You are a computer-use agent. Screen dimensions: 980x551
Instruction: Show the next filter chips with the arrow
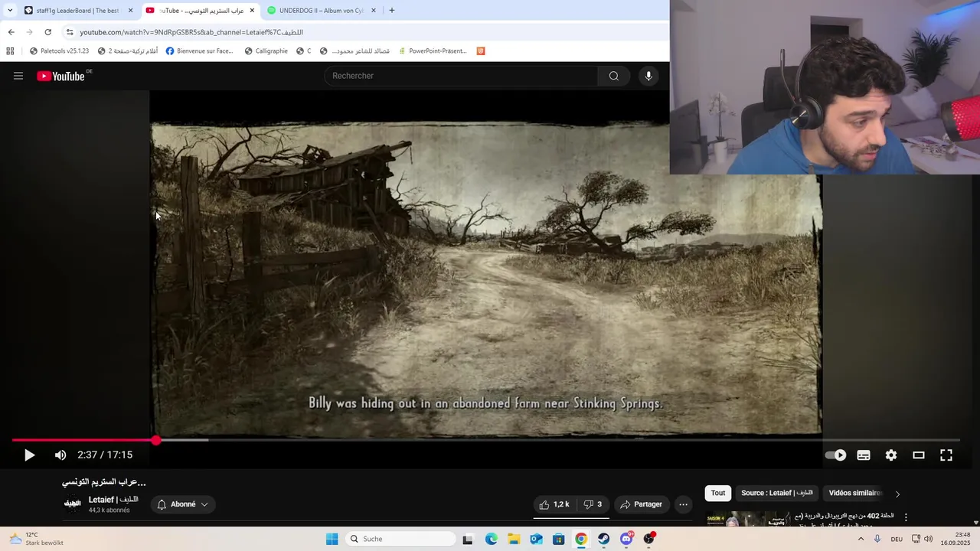(897, 494)
